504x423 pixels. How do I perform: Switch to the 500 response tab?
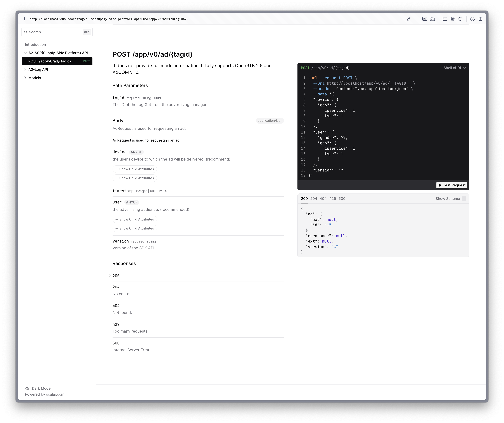[342, 199]
